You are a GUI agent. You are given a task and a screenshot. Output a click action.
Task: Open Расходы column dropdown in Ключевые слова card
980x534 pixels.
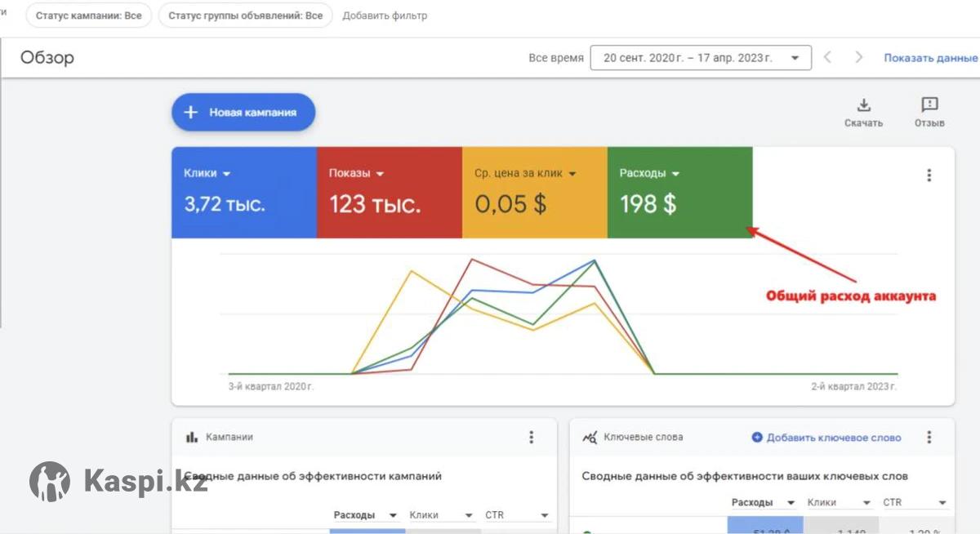tap(763, 502)
